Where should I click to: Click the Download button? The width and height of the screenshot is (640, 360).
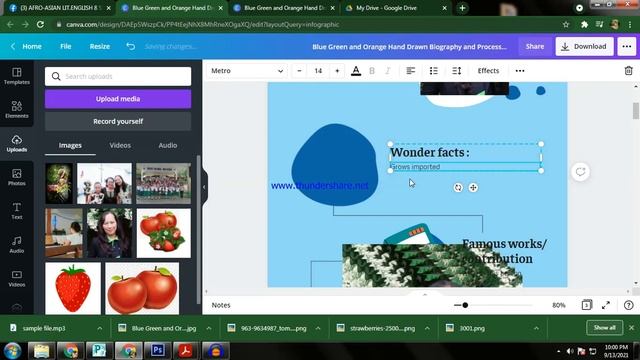click(x=584, y=47)
